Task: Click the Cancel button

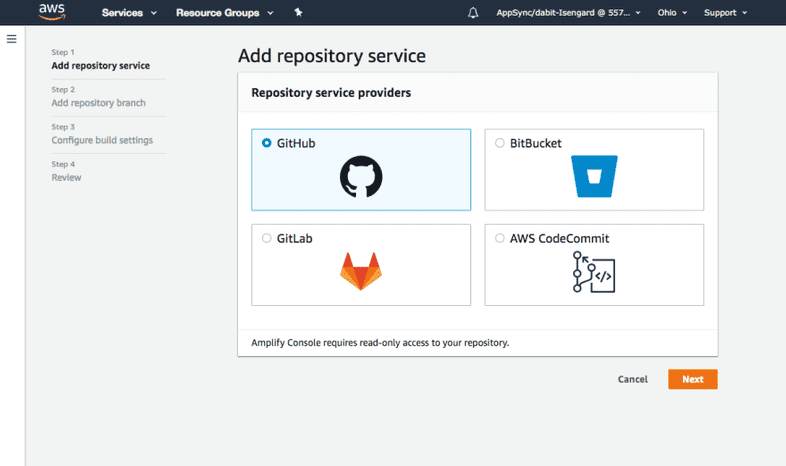Action: (633, 379)
